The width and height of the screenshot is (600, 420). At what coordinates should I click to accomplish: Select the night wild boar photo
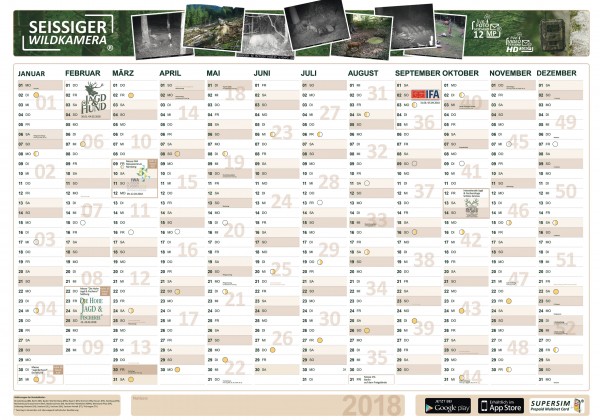tap(317, 25)
